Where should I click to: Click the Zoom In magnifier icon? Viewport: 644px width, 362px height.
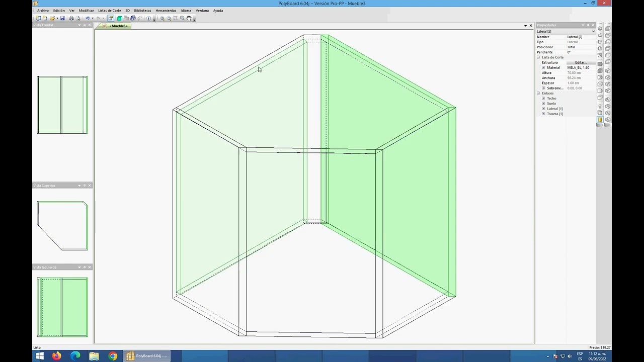[x=162, y=18]
